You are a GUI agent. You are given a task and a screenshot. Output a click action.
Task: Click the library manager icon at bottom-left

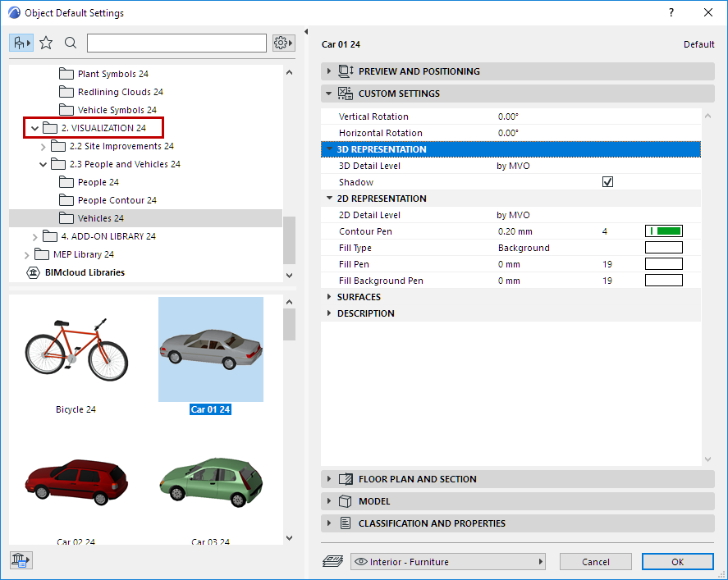click(x=21, y=560)
